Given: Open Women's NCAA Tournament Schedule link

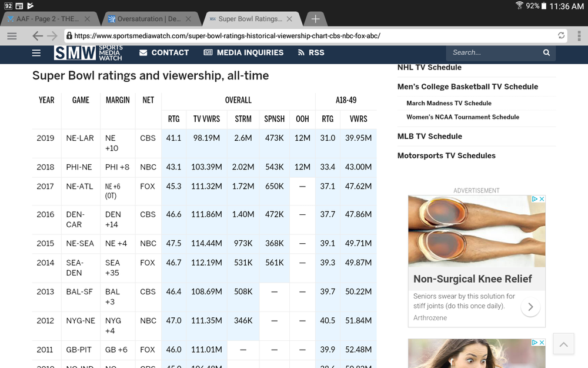Looking at the screenshot, I should click(x=463, y=117).
